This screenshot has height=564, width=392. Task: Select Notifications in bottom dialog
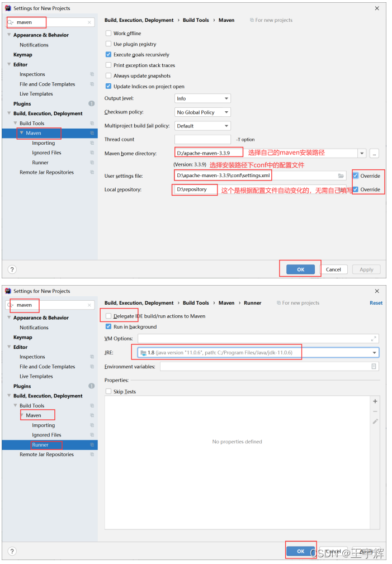(34, 328)
